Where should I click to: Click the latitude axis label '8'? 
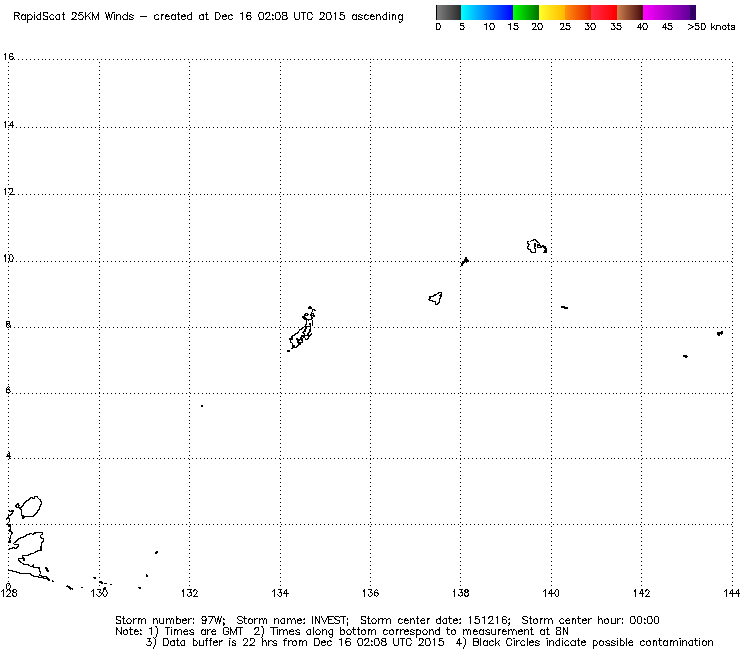point(8,325)
